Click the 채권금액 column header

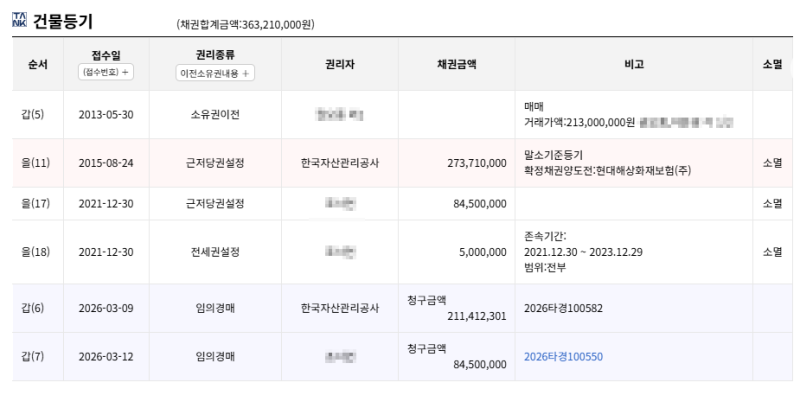click(457, 64)
